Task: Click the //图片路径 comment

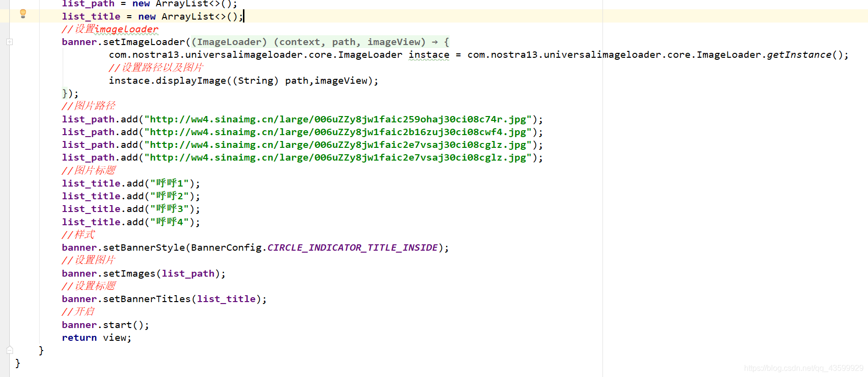Action: [89, 106]
